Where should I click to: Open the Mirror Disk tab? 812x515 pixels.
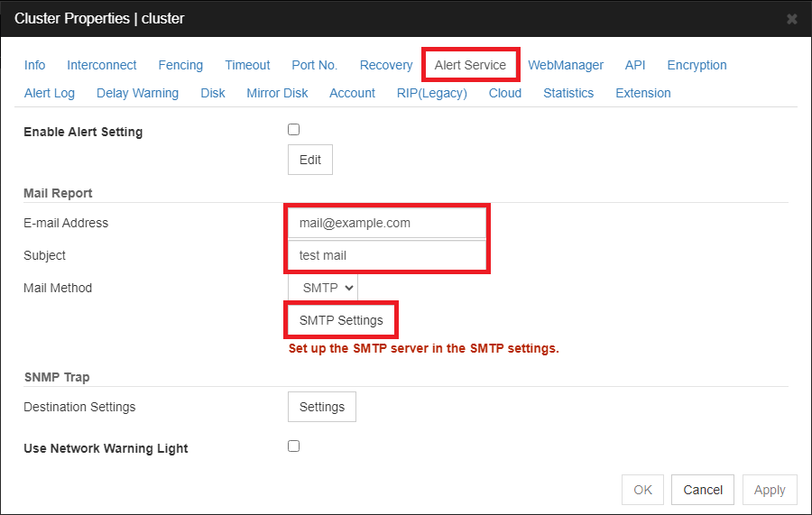pos(277,93)
